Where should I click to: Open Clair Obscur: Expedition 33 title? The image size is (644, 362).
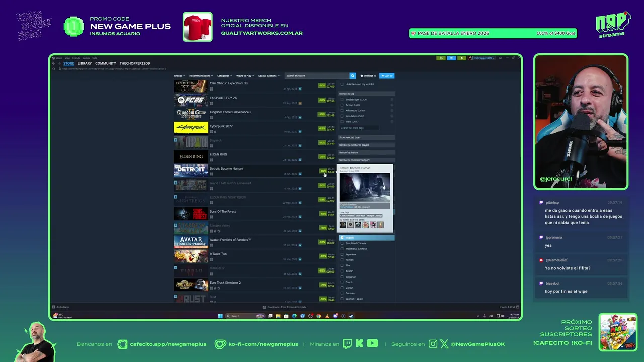coord(228,83)
